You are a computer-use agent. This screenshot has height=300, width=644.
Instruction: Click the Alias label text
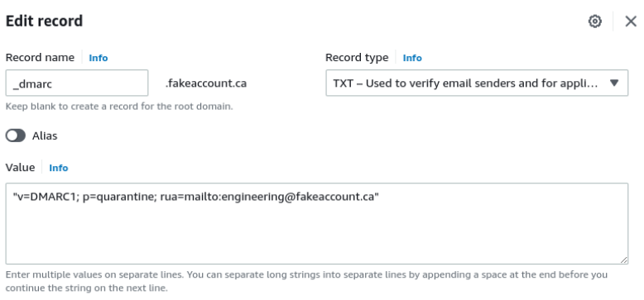(x=45, y=136)
